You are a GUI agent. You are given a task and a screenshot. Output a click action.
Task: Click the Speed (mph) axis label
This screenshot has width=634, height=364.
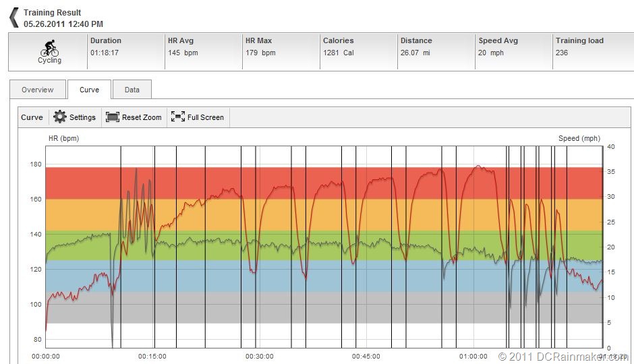[579, 138]
